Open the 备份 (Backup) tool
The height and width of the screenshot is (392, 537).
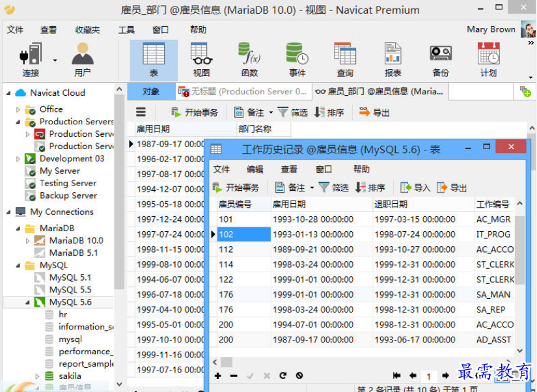click(x=441, y=60)
